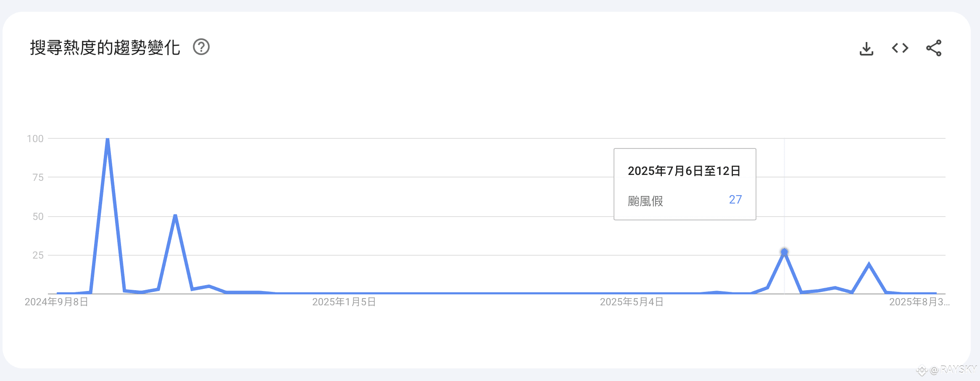Click the tallest peak reaching 100
Screen dimensions: 980x381
click(x=108, y=140)
